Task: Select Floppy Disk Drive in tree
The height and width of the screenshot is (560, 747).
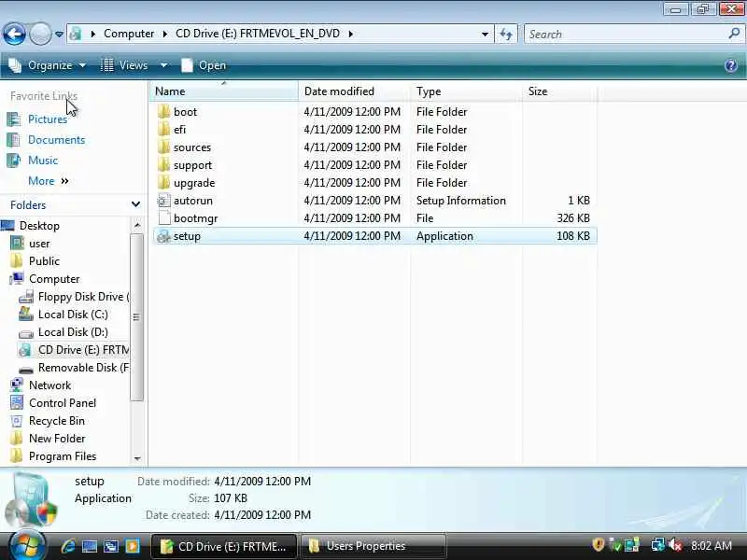Action: [x=83, y=297]
